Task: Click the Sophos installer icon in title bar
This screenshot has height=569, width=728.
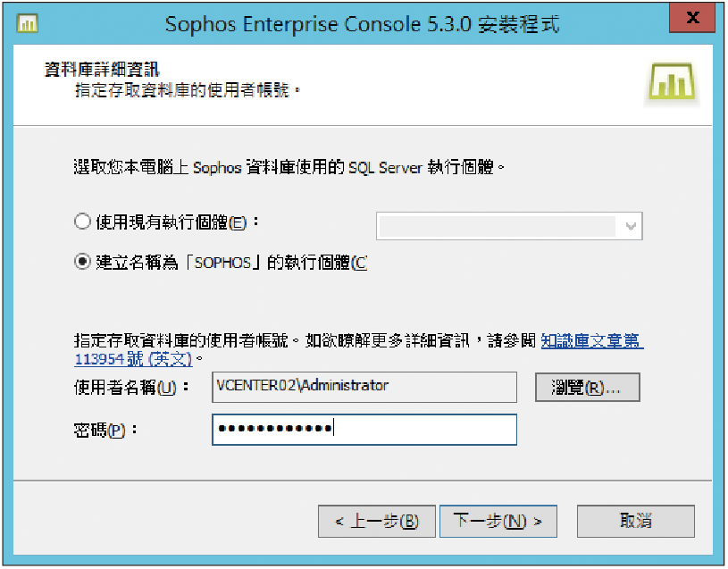Action: [28, 23]
